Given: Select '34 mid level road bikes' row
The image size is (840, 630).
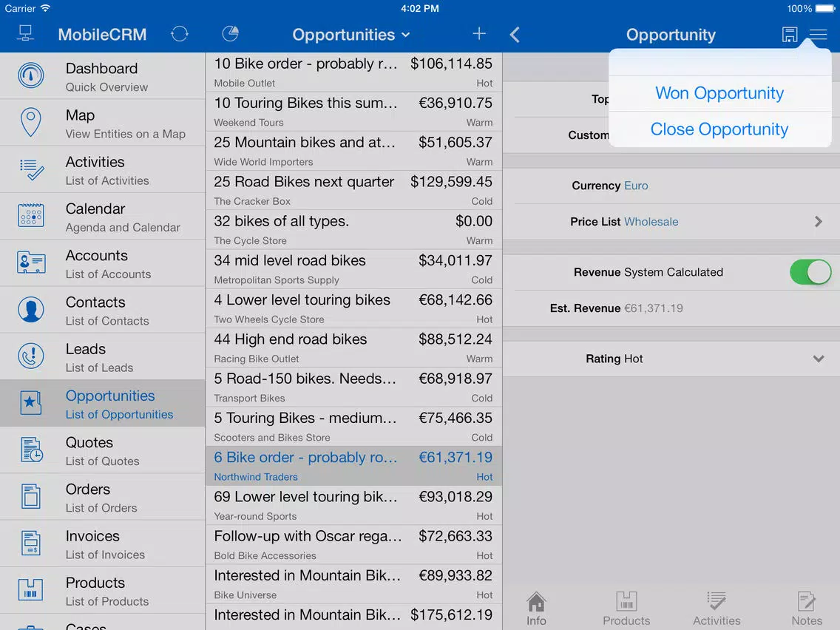Looking at the screenshot, I should [353, 269].
